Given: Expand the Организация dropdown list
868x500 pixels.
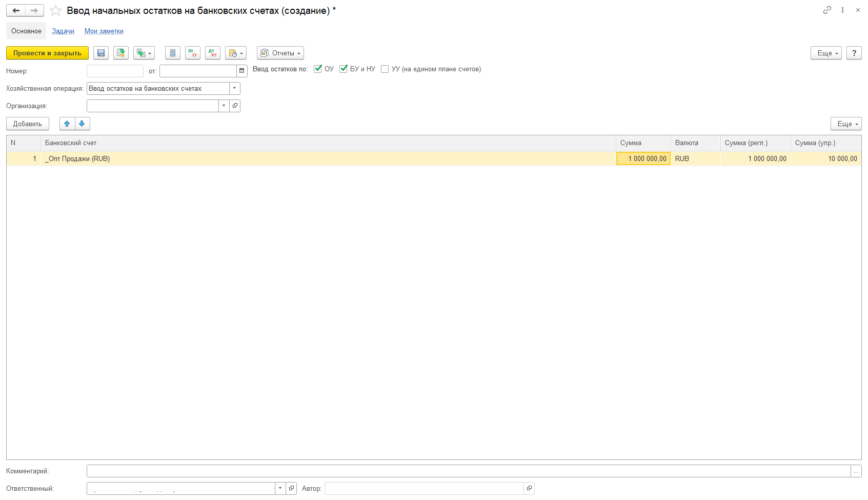Looking at the screenshot, I should (224, 106).
